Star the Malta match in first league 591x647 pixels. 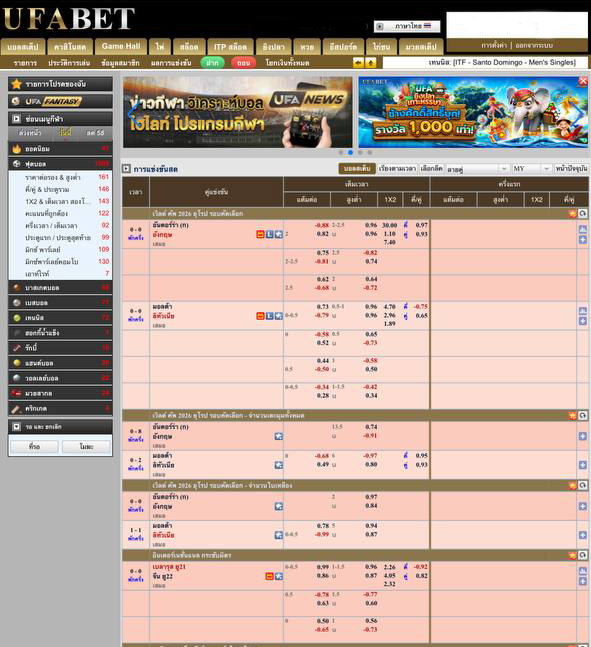(x=279, y=316)
